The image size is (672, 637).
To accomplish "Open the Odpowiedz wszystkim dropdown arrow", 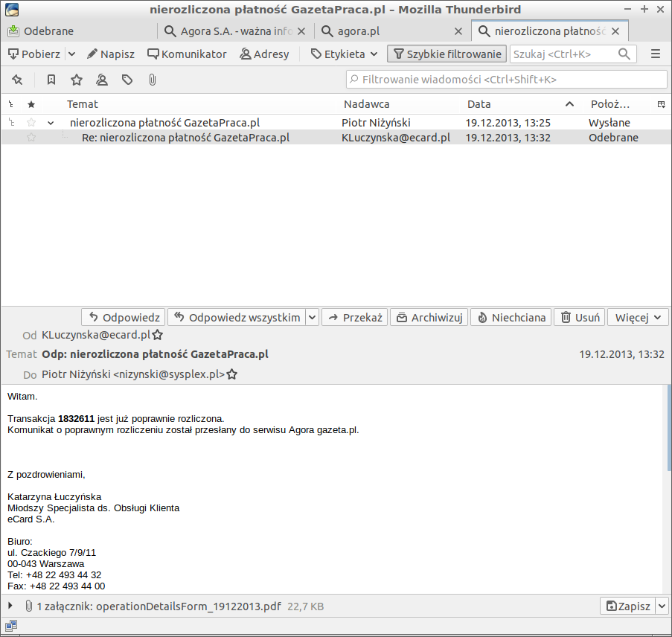I will point(312,318).
